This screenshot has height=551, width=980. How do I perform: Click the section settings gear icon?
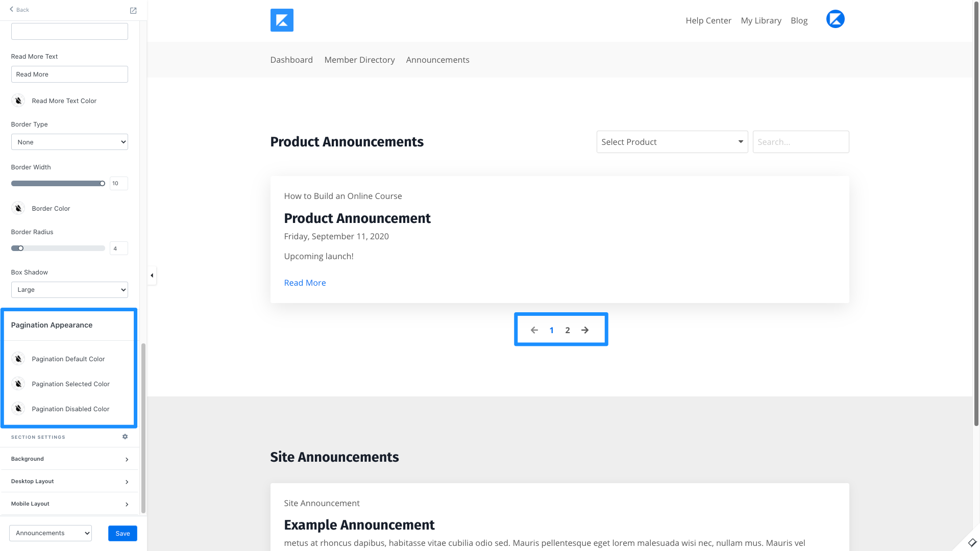tap(125, 437)
